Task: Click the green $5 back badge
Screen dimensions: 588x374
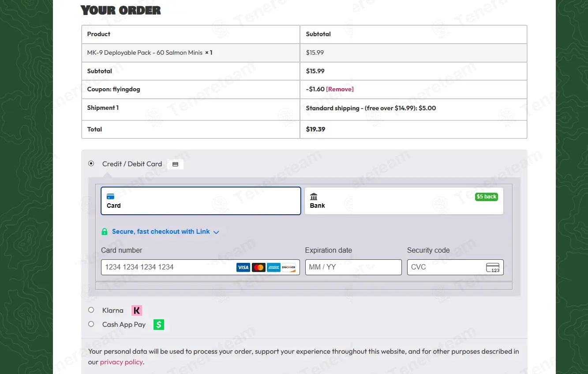Action: pyautogui.click(x=487, y=197)
